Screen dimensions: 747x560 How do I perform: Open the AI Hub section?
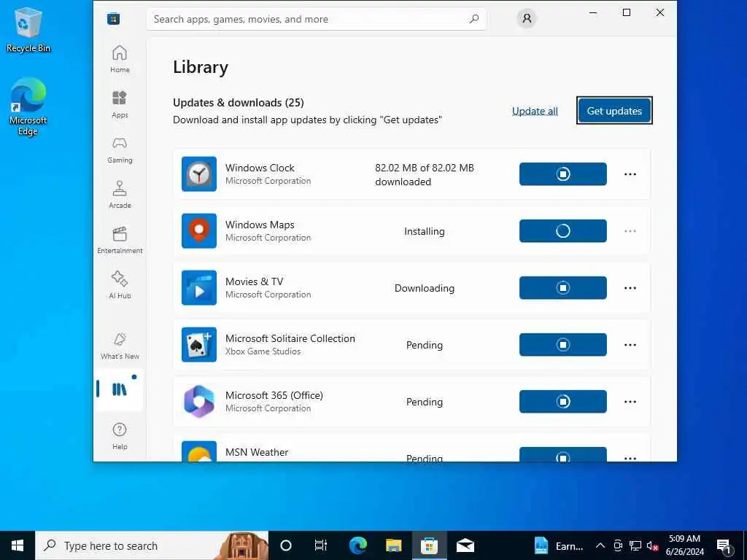point(120,285)
